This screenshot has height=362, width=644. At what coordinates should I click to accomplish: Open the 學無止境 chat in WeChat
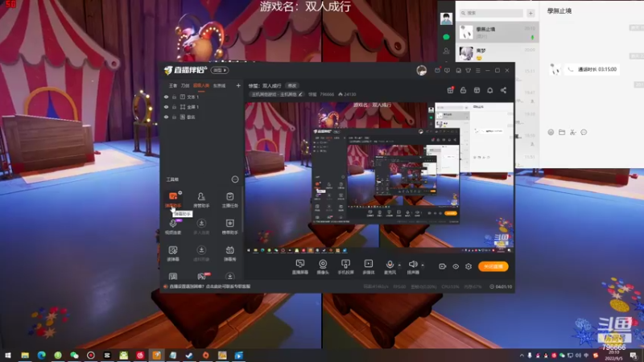(497, 32)
